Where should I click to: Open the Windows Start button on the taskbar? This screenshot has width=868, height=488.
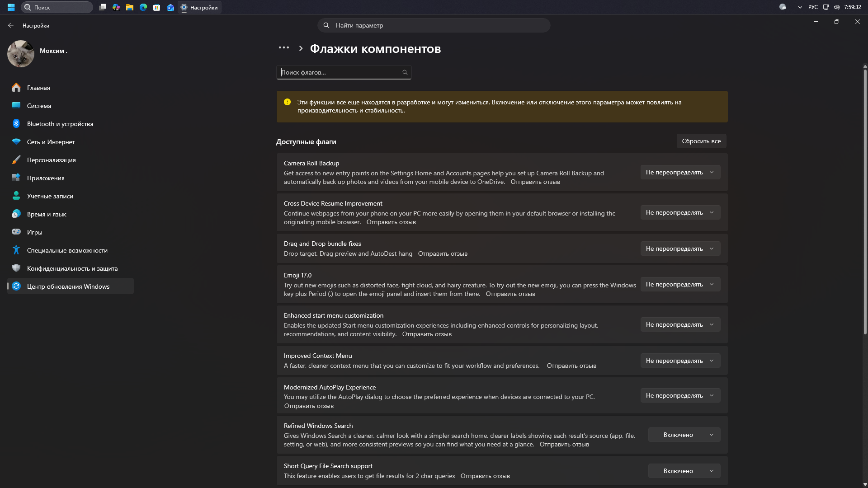[11, 7]
